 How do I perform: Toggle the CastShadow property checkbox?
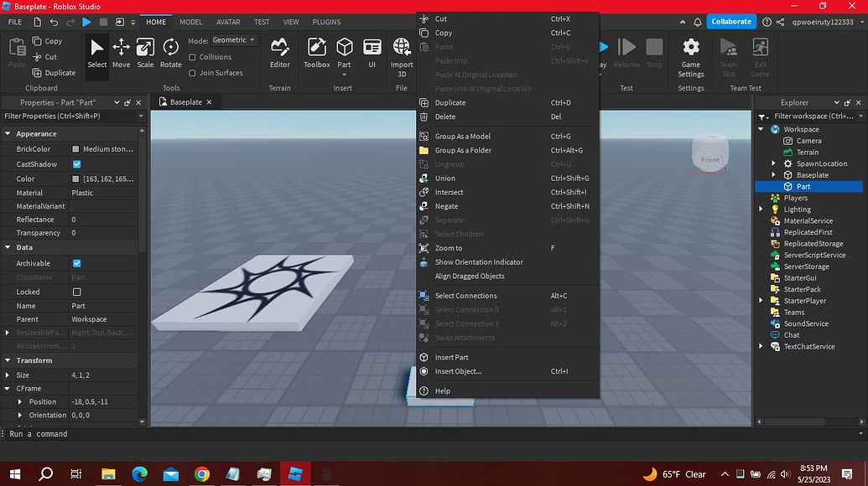[x=79, y=164]
